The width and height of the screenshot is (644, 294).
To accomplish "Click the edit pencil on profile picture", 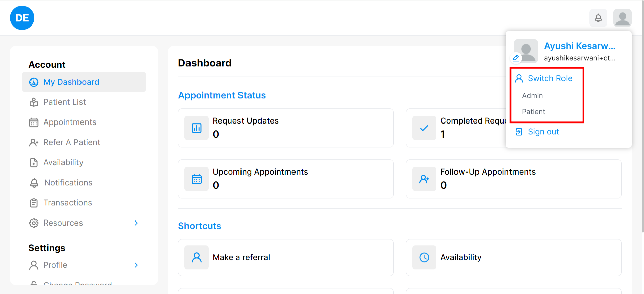I will pyautogui.click(x=516, y=58).
